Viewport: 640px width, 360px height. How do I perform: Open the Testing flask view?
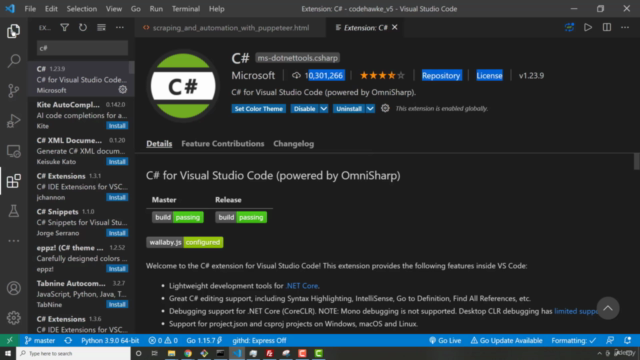click(13, 211)
